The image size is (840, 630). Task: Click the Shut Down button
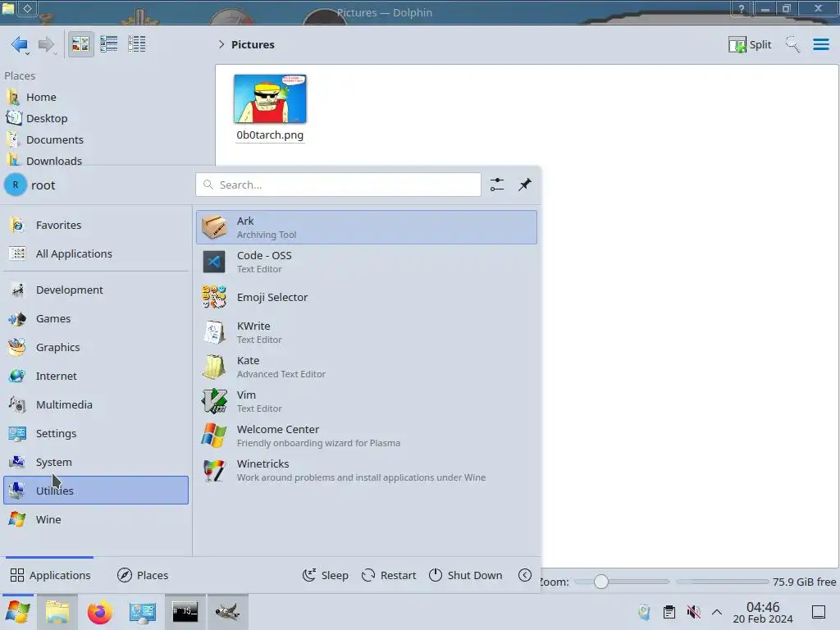point(466,575)
